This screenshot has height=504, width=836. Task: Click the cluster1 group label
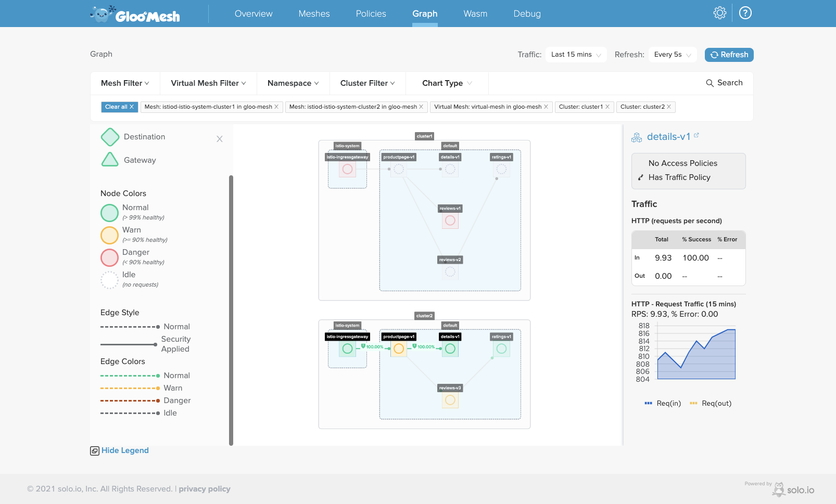(424, 136)
